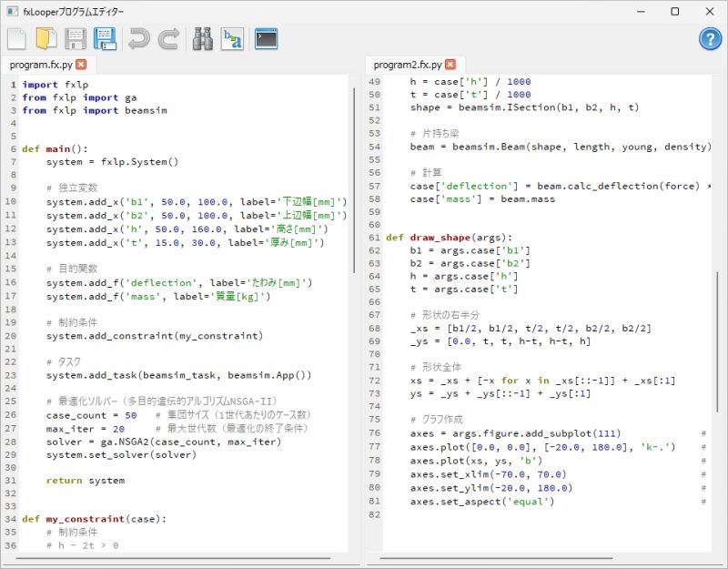This screenshot has width=728, height=569.
Task: Click the left editor horizontal scrollbar
Action: [x=174, y=558]
